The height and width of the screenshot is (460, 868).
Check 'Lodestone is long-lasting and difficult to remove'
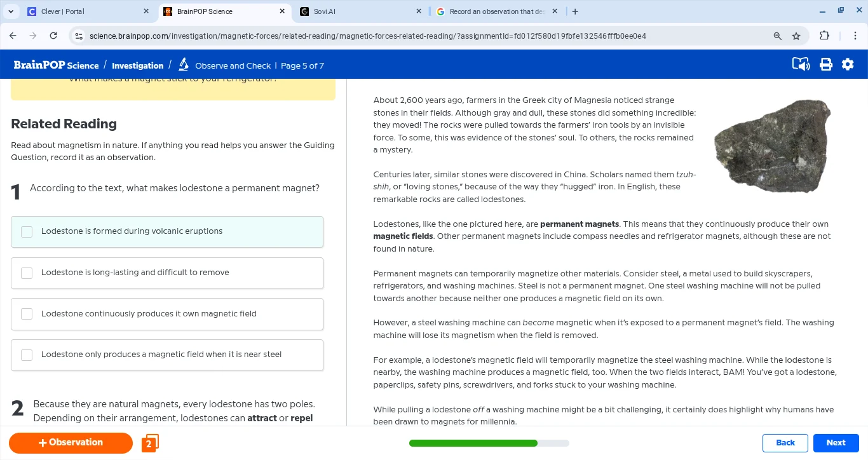27,273
